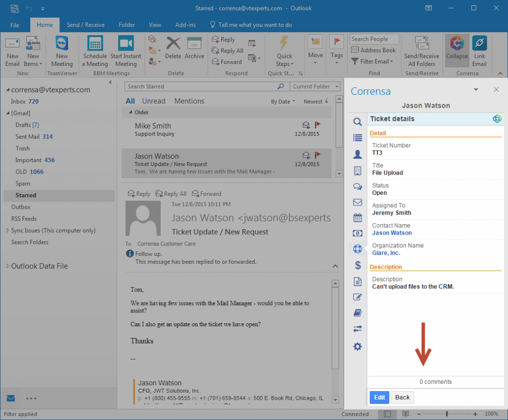Viewport: 508px width, 420px height.
Task: Click the Delete ribbon button
Action: [x=173, y=48]
